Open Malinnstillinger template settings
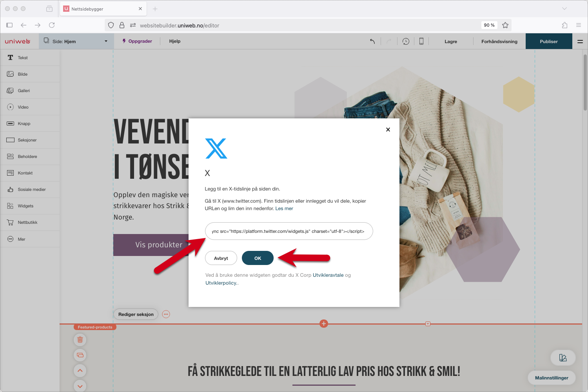The width and height of the screenshot is (588, 392). [552, 378]
